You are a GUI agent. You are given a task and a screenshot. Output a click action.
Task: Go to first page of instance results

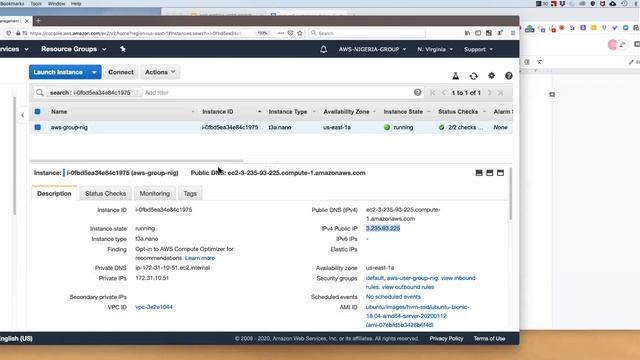click(433, 93)
